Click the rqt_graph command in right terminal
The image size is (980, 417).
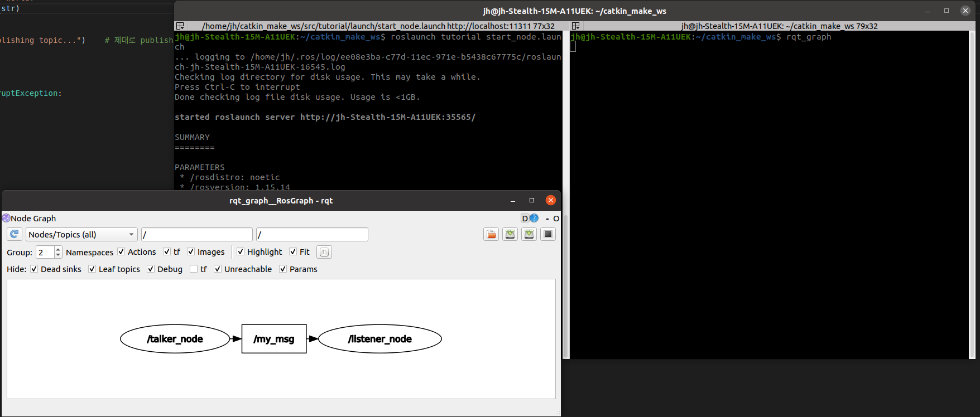pos(809,37)
